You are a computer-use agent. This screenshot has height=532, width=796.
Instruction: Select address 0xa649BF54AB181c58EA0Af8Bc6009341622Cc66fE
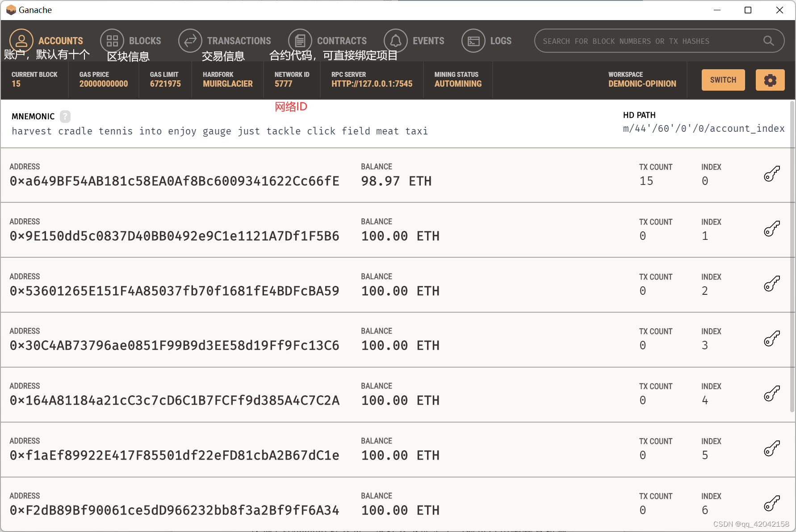[x=175, y=181]
